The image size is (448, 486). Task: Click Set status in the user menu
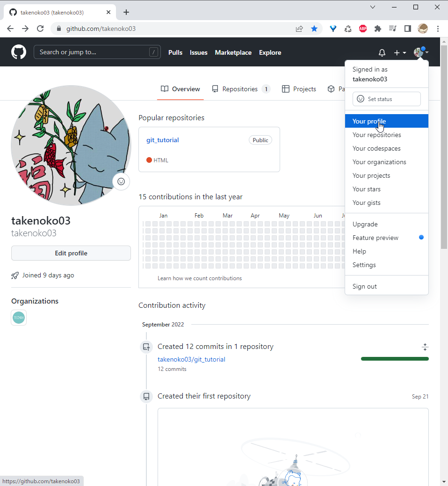[x=387, y=99]
